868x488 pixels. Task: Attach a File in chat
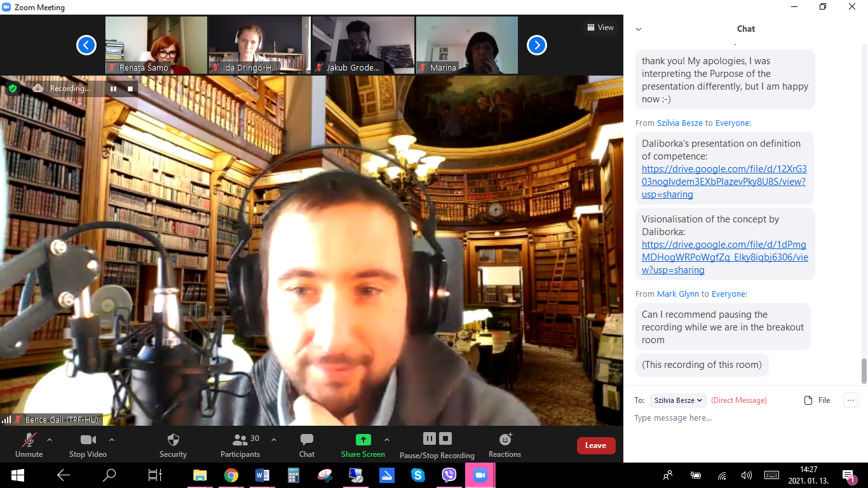[817, 400]
